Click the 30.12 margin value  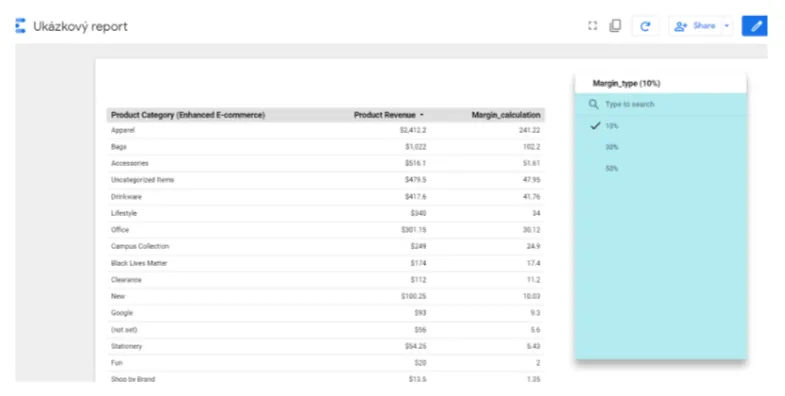coord(532,230)
